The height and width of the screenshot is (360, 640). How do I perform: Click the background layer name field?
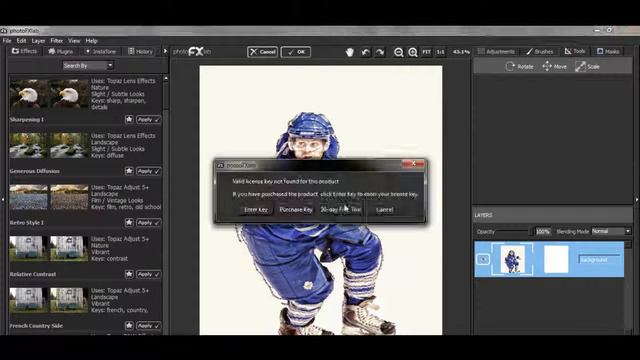598,260
